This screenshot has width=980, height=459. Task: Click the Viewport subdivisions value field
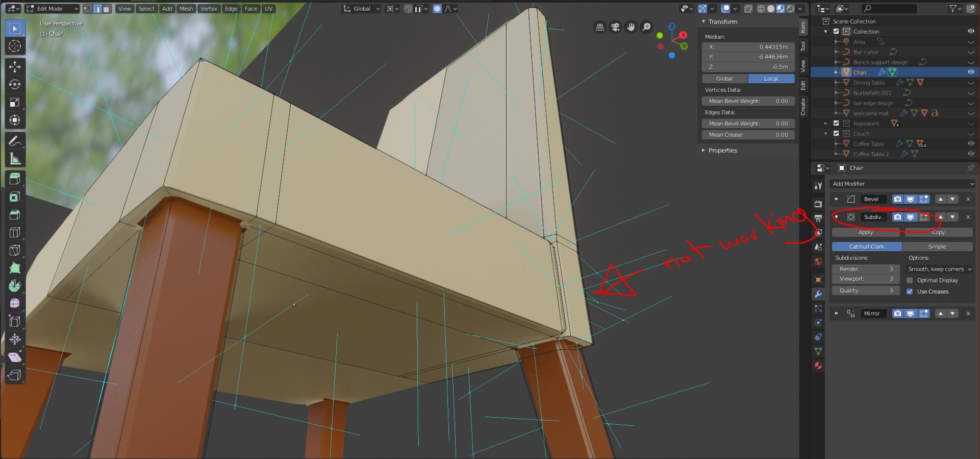click(866, 279)
